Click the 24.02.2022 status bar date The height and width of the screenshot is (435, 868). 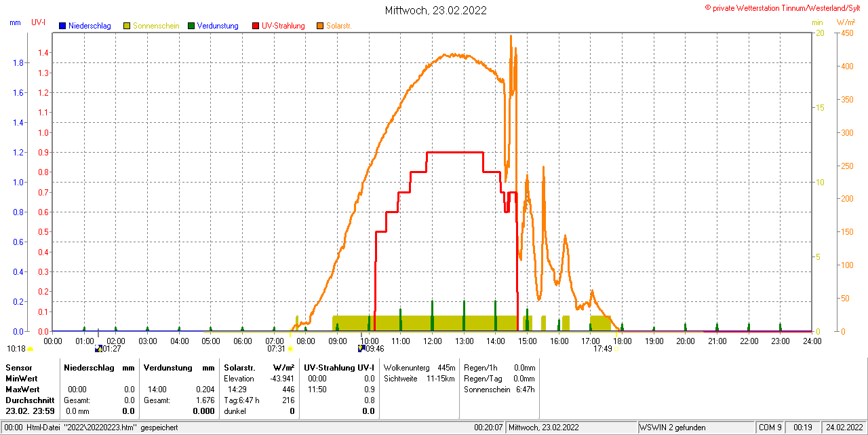[843, 428]
